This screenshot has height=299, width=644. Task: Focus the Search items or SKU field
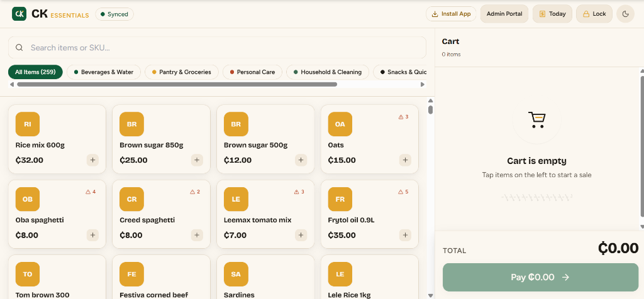(217, 48)
